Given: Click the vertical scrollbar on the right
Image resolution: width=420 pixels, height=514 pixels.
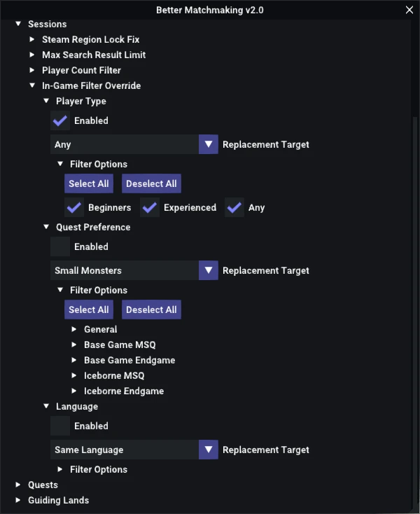Looking at the screenshot, I should [x=415, y=312].
